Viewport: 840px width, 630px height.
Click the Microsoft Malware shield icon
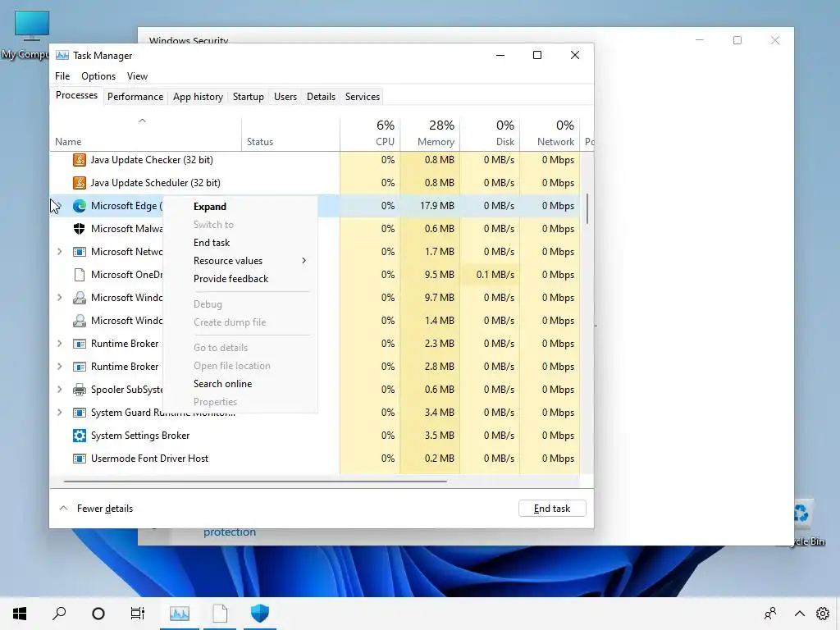click(x=80, y=229)
